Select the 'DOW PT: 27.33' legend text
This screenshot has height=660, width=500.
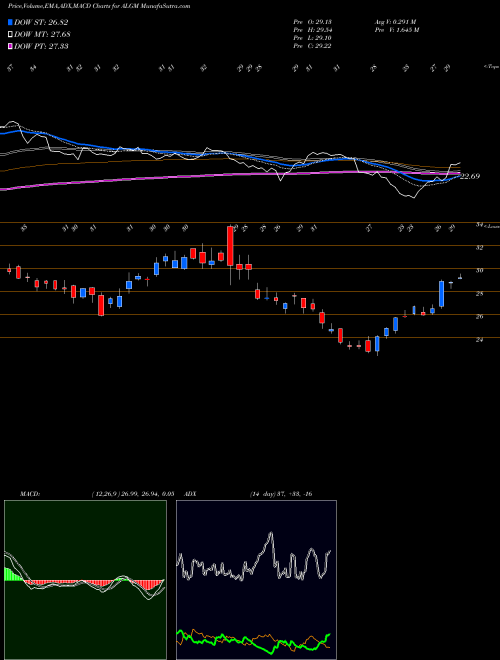41,46
